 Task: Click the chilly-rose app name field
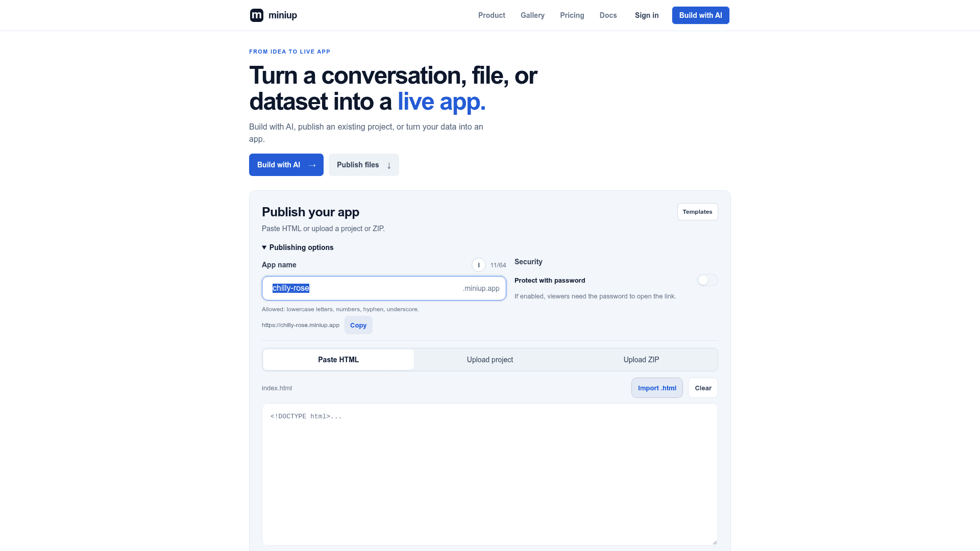(384, 288)
